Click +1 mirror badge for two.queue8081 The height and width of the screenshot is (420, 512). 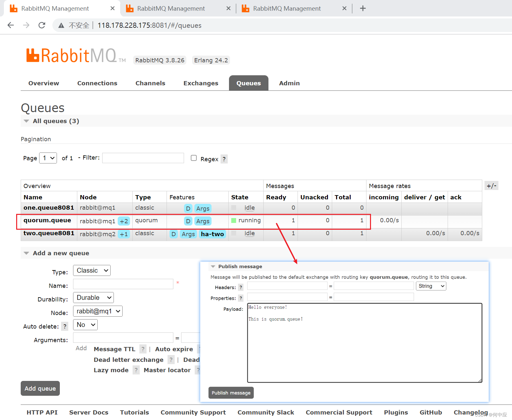[x=124, y=234]
